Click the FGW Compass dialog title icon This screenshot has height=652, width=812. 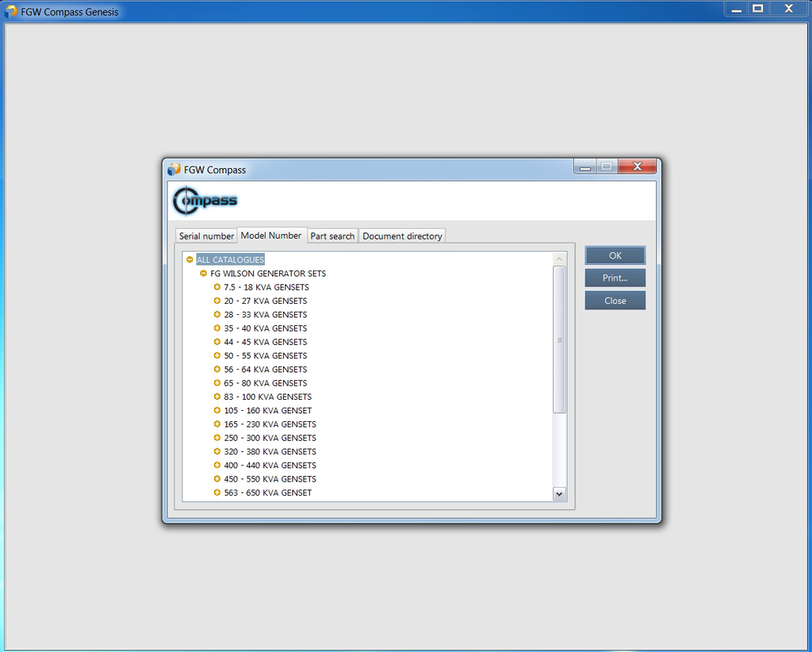point(174,170)
